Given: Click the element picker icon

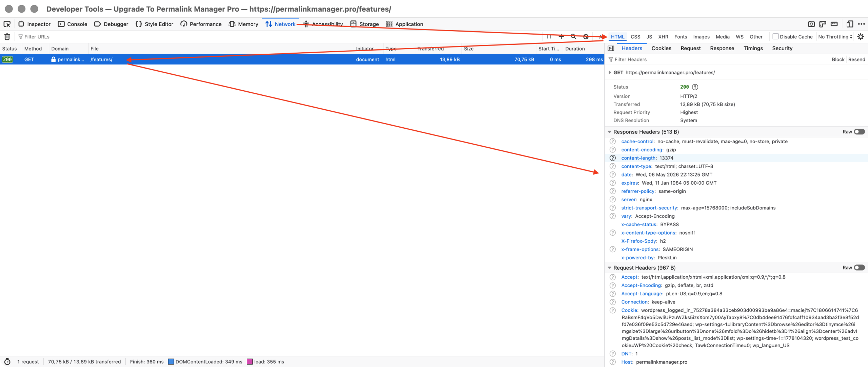Looking at the screenshot, I should (7, 24).
